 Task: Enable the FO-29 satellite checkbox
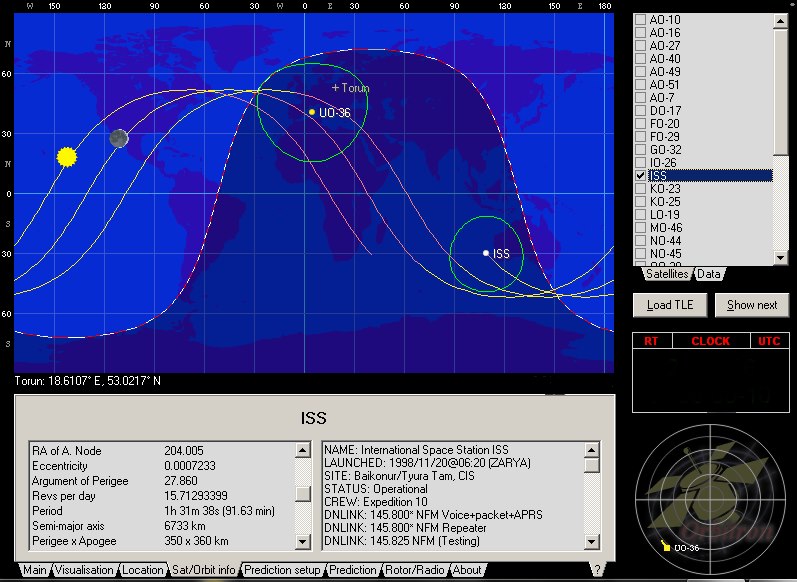(x=640, y=137)
